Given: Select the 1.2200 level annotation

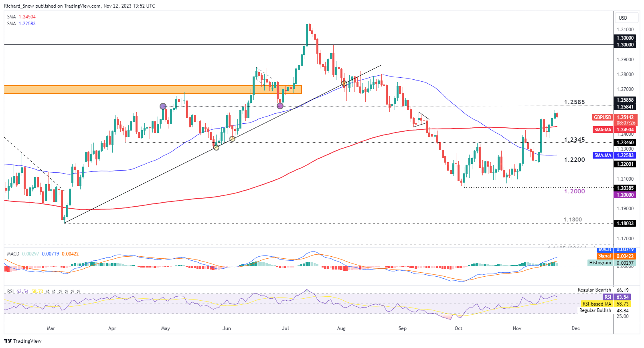Looking at the screenshot, I should [x=574, y=160].
